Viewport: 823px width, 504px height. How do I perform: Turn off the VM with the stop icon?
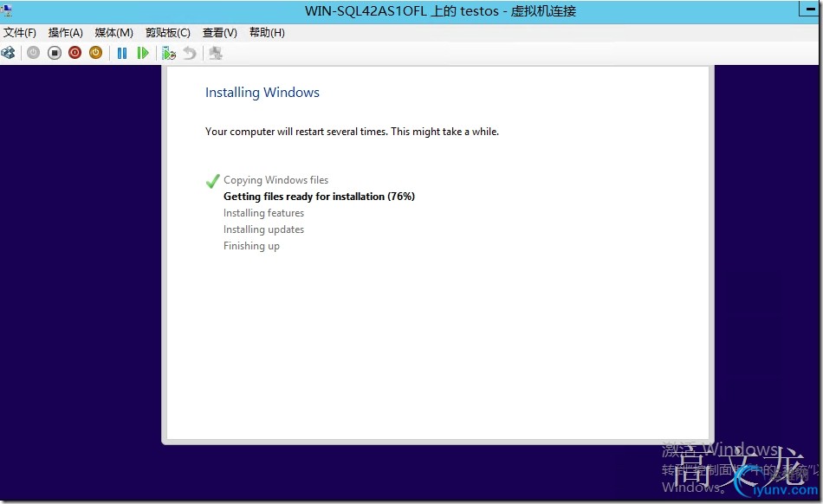tap(54, 53)
